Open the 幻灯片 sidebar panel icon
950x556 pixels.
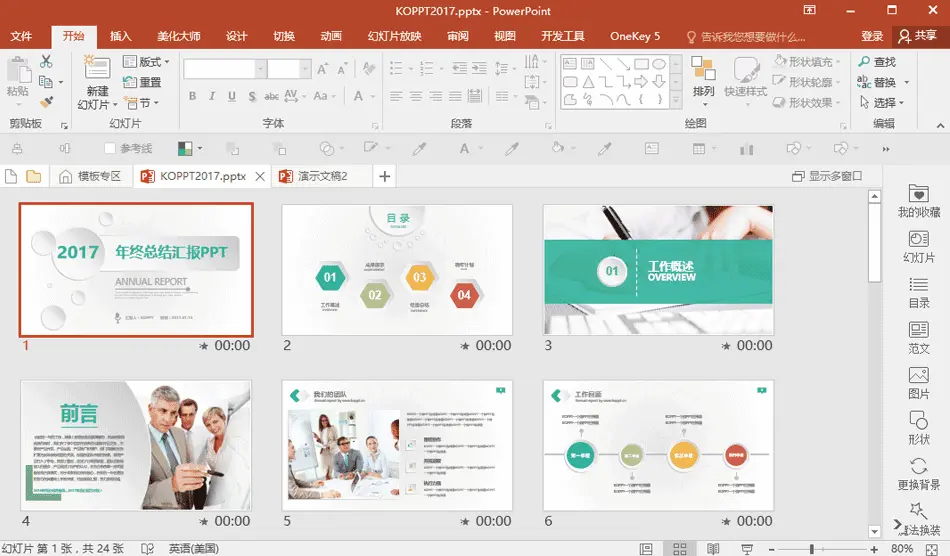918,239
